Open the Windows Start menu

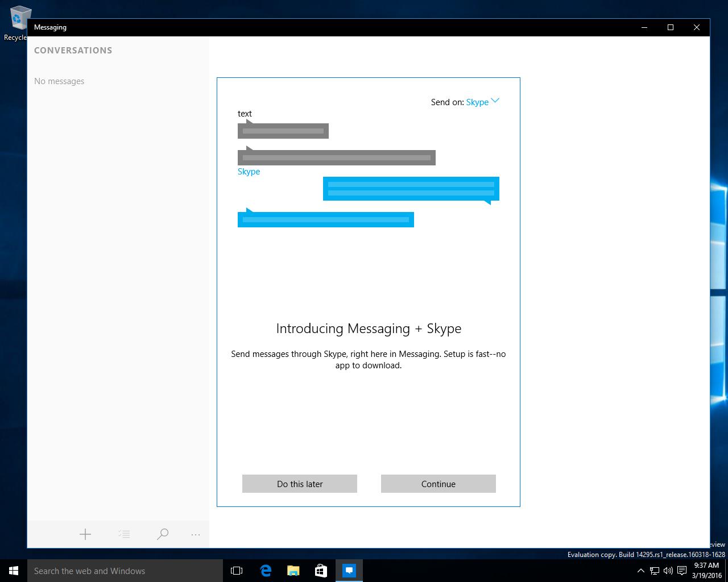click(x=14, y=571)
